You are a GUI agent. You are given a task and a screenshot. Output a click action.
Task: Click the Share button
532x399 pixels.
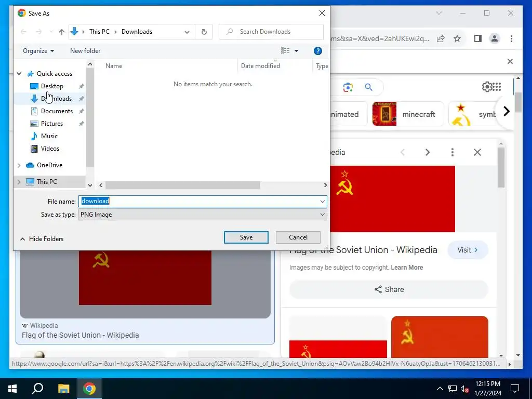pos(389,289)
